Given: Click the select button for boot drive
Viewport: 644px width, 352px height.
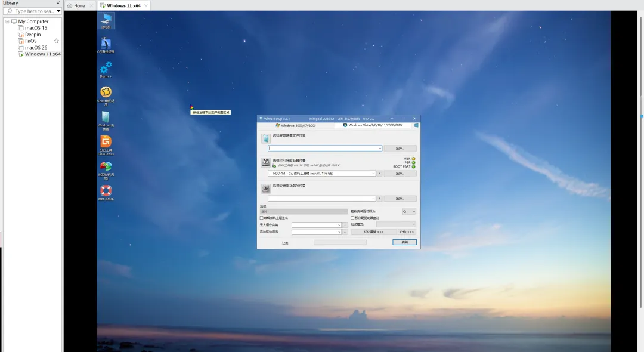Looking at the screenshot, I should click(400, 174).
